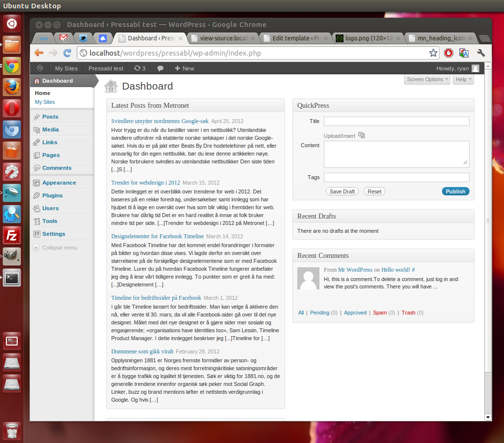Viewport: 504px width, 443px height.
Task: Click the Settings icon in the sidebar
Action: tap(36, 234)
